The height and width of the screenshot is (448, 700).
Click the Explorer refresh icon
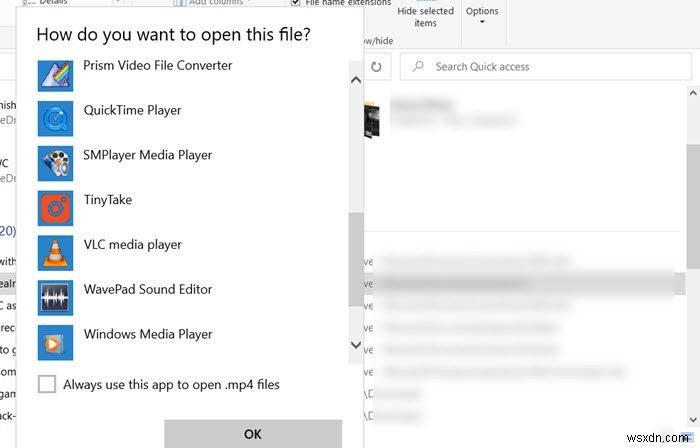tap(376, 67)
